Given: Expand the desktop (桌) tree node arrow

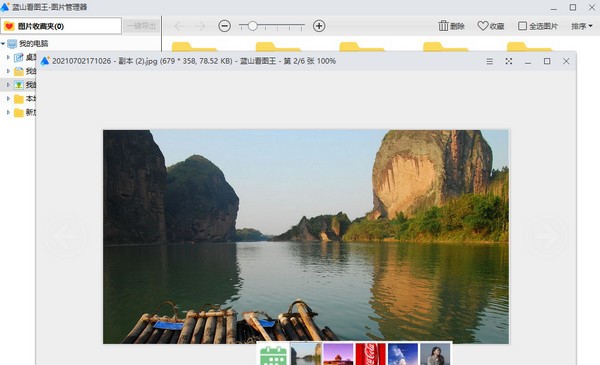Looking at the screenshot, I should click(8, 57).
